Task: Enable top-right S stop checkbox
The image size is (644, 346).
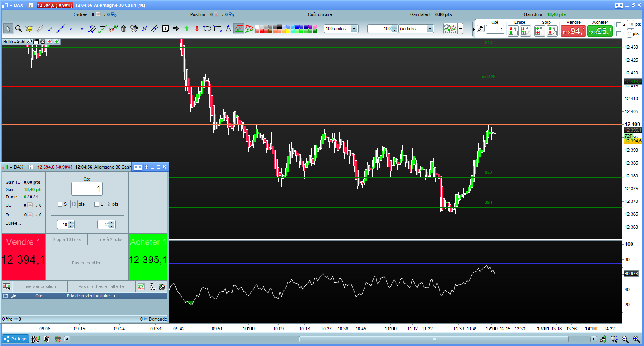Action: [x=619, y=25]
